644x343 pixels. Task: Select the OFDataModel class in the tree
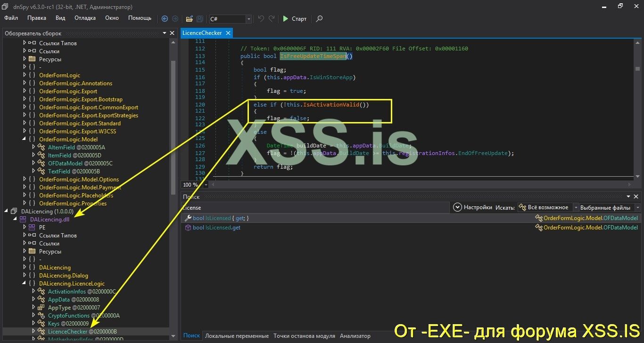tap(80, 163)
